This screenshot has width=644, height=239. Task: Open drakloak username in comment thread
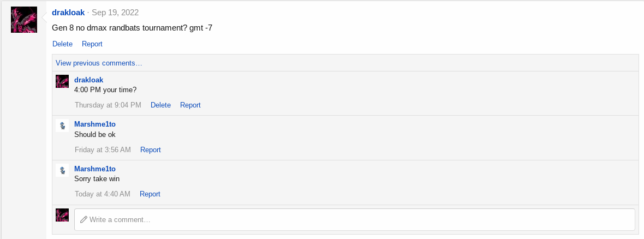[89, 80]
